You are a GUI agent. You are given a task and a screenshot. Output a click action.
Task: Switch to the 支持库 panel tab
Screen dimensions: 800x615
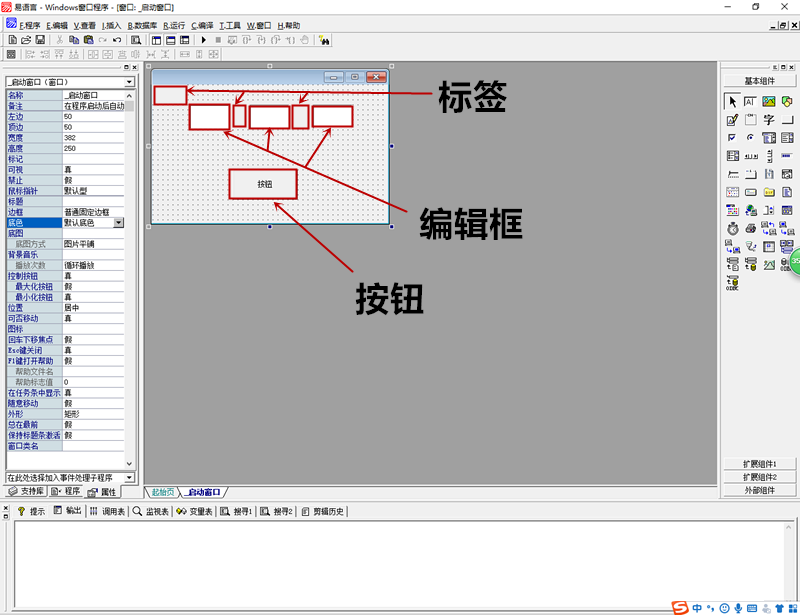coord(27,491)
